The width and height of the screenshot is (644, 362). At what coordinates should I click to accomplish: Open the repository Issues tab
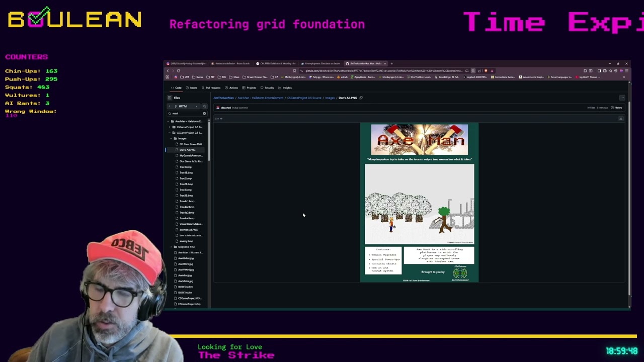tap(192, 88)
